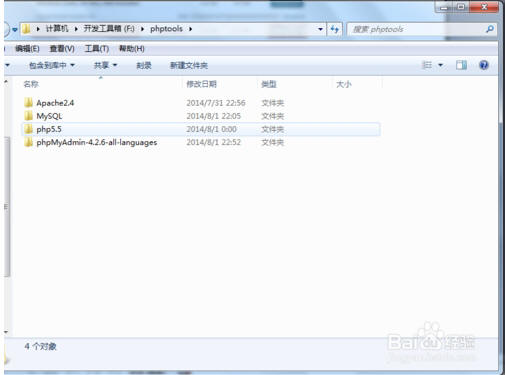Click the navigation pane scroll down arrow
The image size is (505, 375).
6,332
